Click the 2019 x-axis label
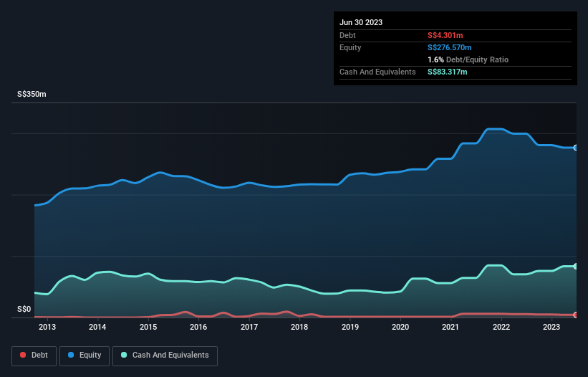 pyautogui.click(x=350, y=327)
